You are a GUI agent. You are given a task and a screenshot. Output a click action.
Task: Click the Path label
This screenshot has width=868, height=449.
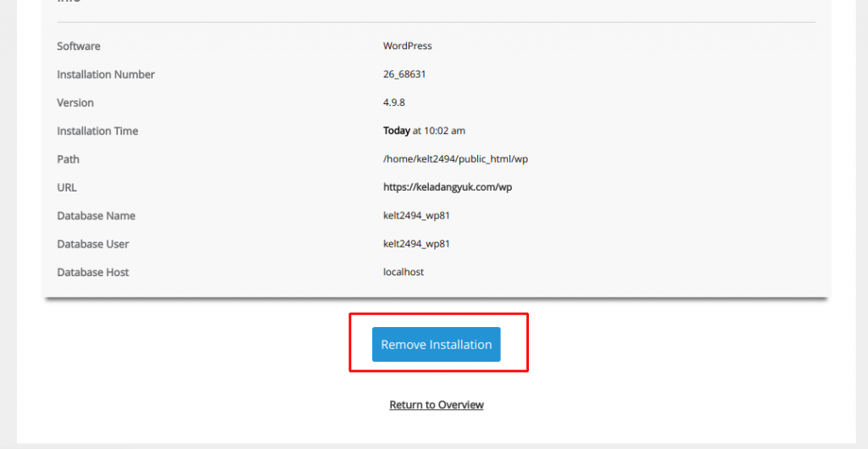[68, 159]
